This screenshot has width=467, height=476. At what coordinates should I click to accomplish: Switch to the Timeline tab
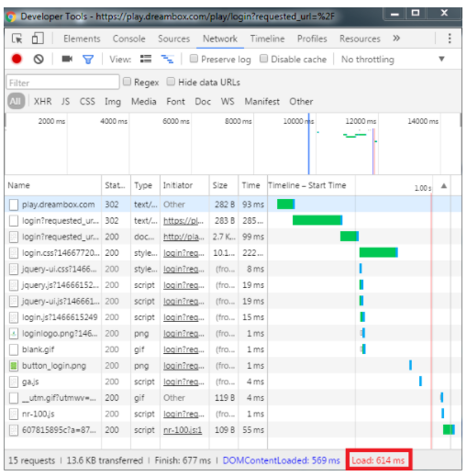267,39
